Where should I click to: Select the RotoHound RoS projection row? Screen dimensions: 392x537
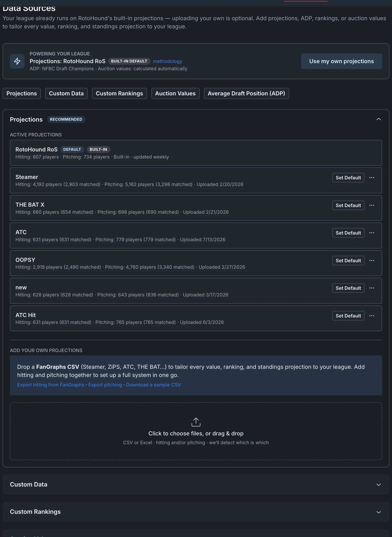(x=196, y=153)
